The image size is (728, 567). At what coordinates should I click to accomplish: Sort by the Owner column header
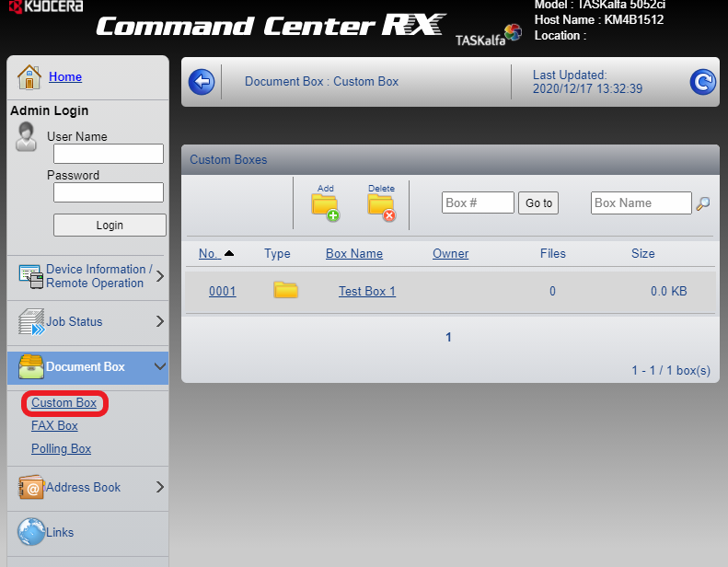point(451,253)
